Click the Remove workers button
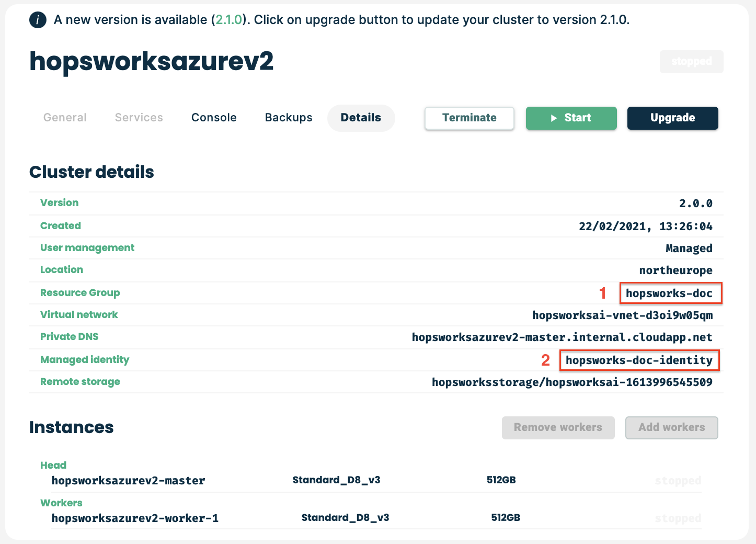This screenshot has width=756, height=544. pos(558,428)
